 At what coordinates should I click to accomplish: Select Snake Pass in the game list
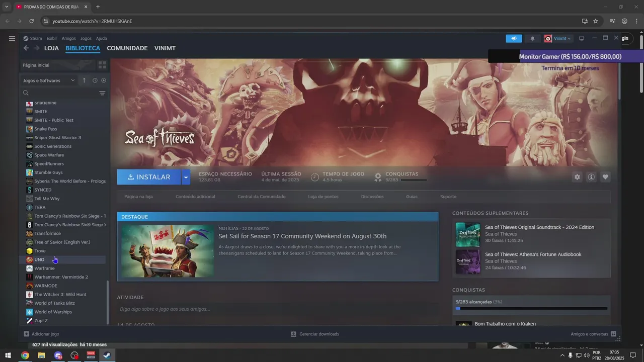[66, 129]
